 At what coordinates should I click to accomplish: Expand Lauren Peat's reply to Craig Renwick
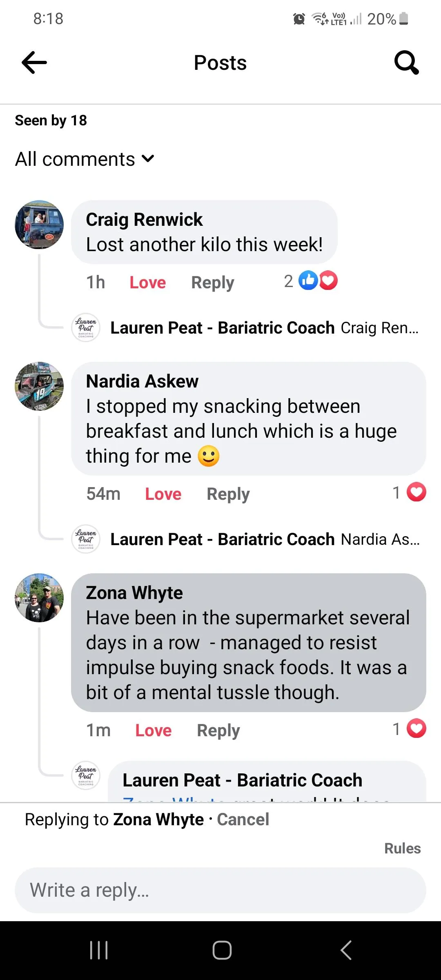point(264,328)
